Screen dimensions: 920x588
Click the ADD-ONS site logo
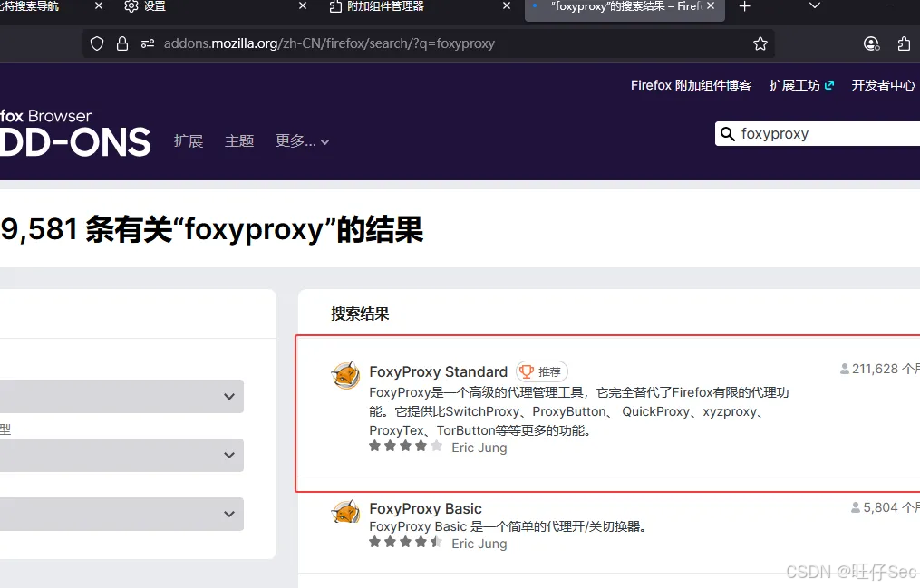click(75, 133)
